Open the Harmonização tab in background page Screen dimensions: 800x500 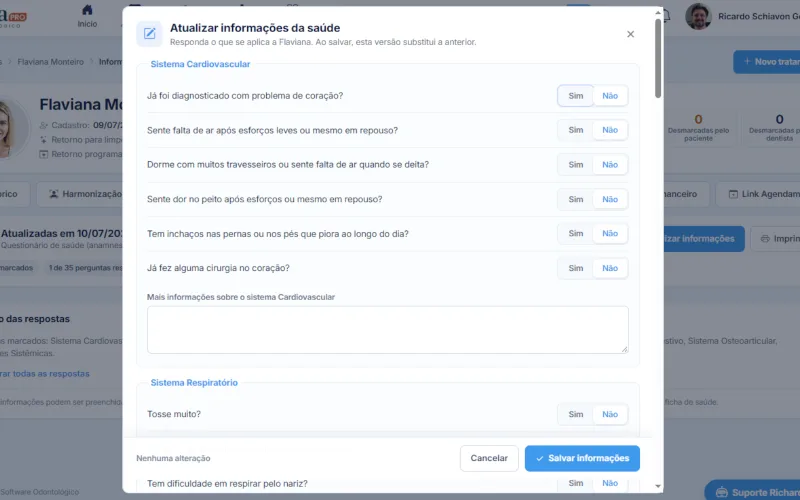[x=80, y=194]
